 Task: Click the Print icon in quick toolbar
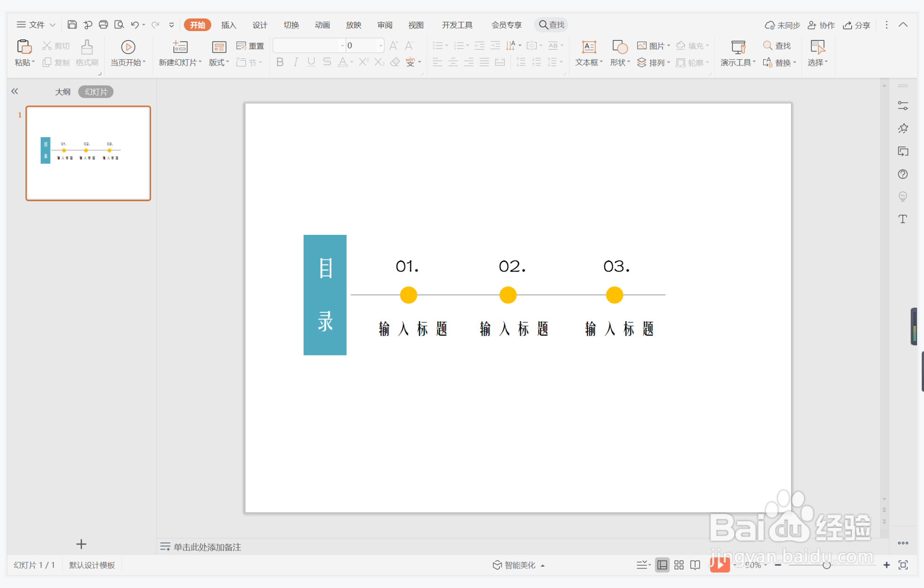tap(103, 25)
